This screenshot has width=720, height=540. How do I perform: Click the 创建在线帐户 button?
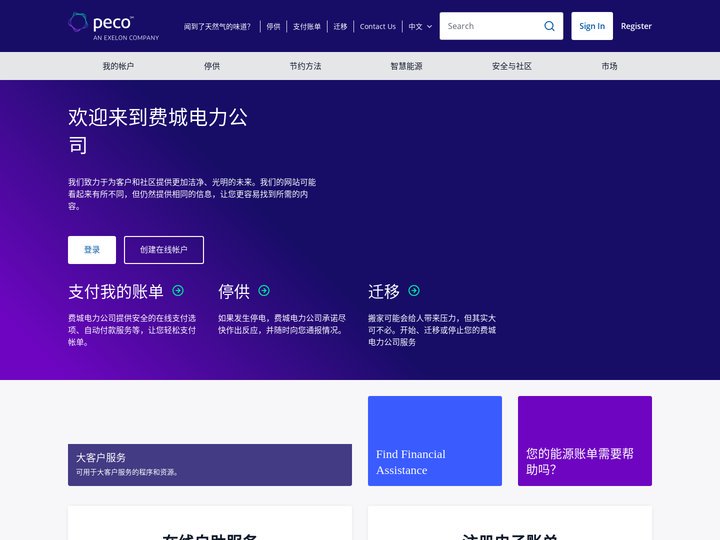[164, 250]
